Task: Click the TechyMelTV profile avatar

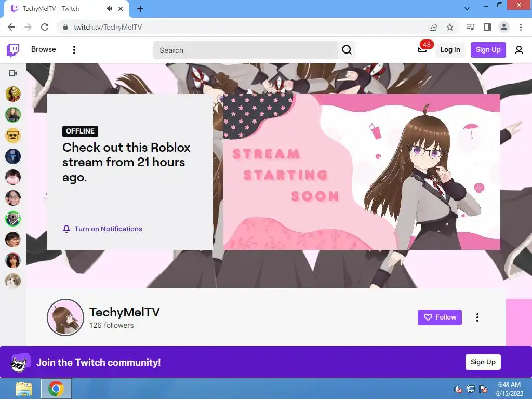Action: tap(65, 317)
